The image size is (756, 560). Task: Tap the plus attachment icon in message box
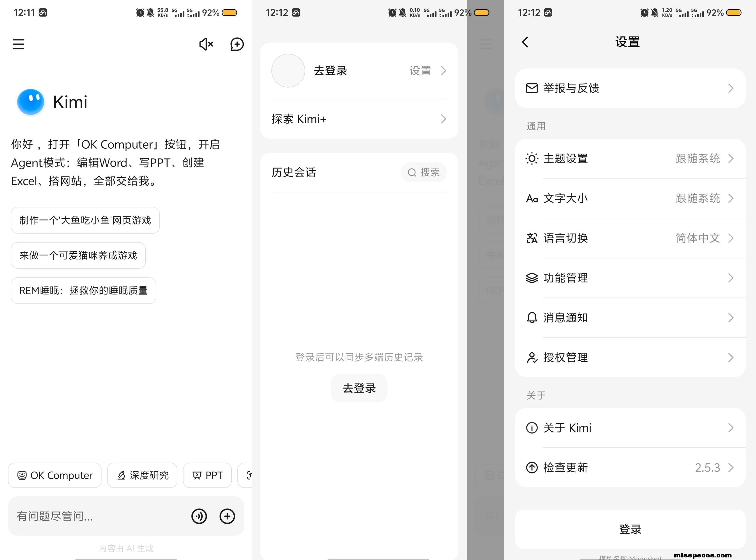227,516
